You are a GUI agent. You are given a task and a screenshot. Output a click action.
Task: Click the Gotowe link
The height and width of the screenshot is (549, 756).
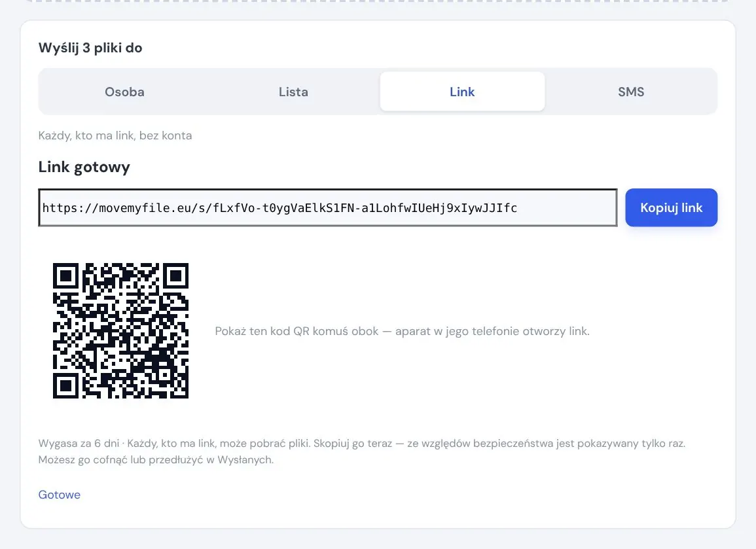click(x=60, y=495)
